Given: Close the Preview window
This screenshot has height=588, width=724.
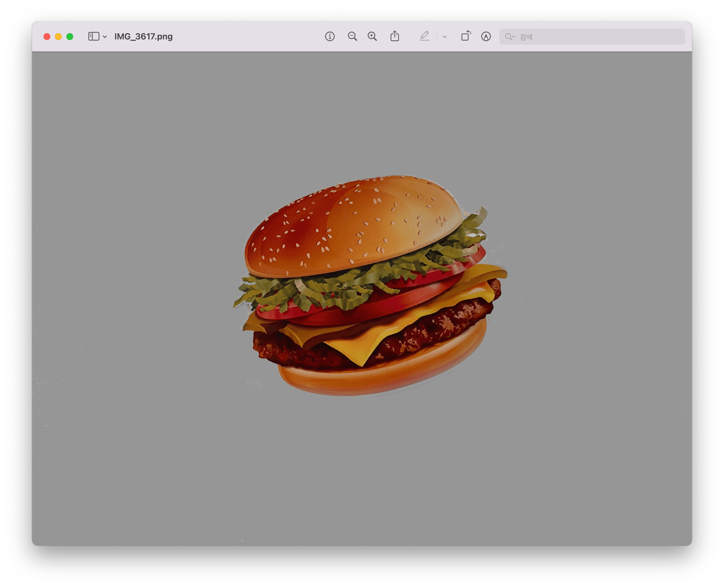Looking at the screenshot, I should pos(47,37).
